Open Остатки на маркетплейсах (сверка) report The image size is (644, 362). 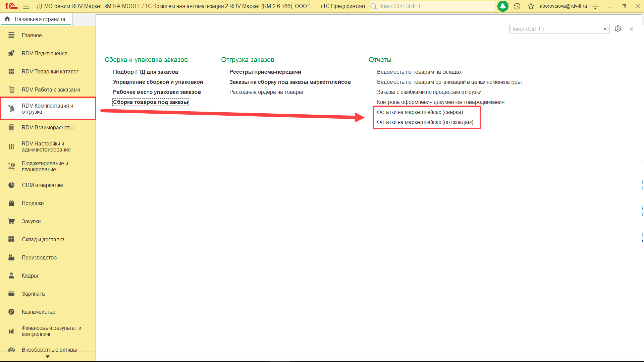click(x=420, y=112)
